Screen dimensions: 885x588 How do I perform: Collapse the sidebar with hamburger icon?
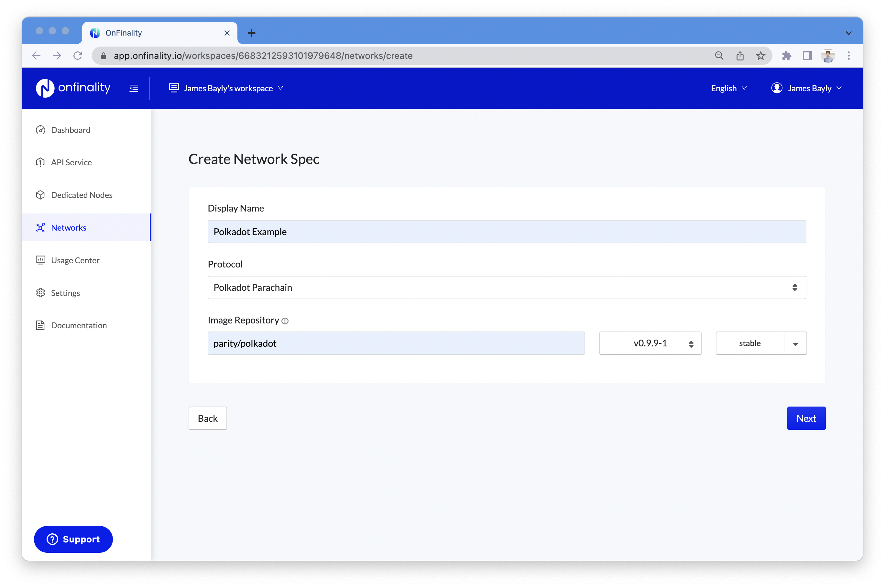click(134, 89)
